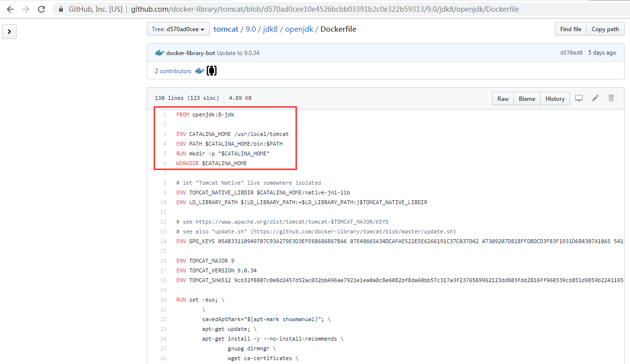Click the apt-get update line
630x364 pixels.
click(x=230, y=329)
